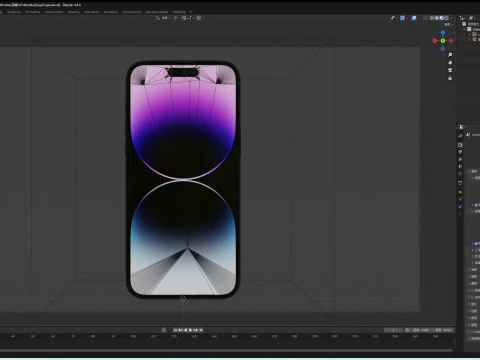Image resolution: width=480 pixels, height=360 pixels.
Task: Open the UV Editing workspace tab
Action: [33, 12]
